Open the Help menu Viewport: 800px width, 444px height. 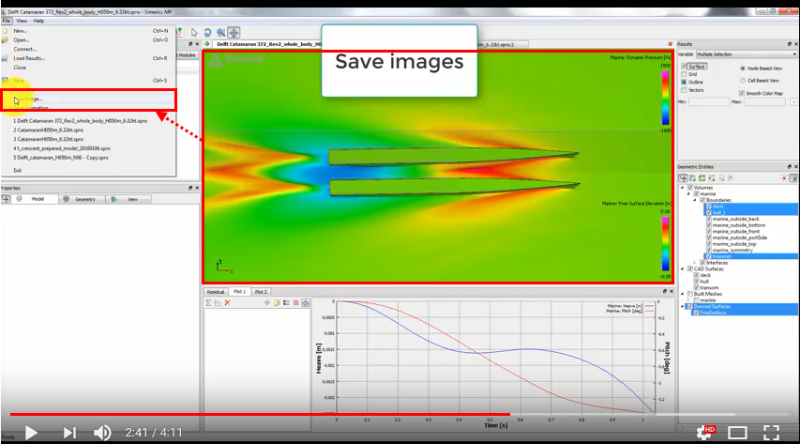coord(39,21)
